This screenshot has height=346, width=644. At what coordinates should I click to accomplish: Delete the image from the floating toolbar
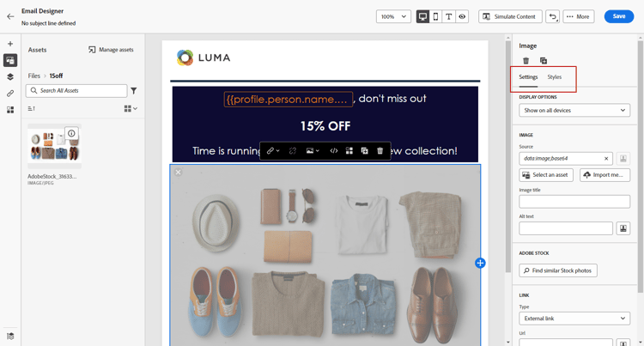[380, 150]
